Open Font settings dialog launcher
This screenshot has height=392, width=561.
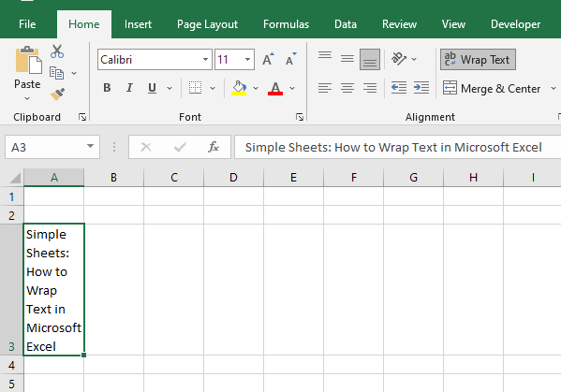[x=300, y=117]
